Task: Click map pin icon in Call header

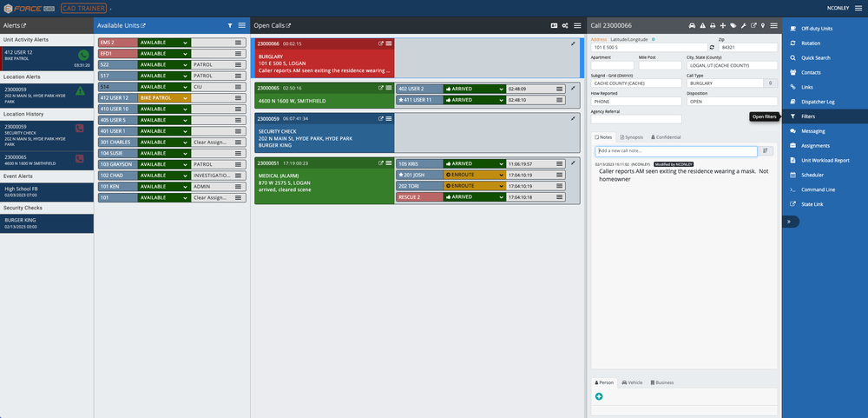Action: (763, 25)
